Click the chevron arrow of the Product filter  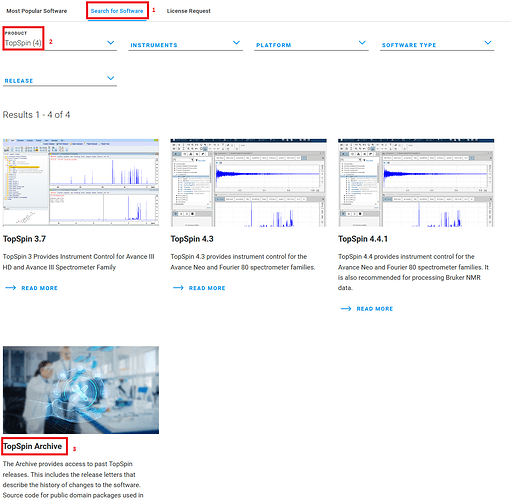111,43
